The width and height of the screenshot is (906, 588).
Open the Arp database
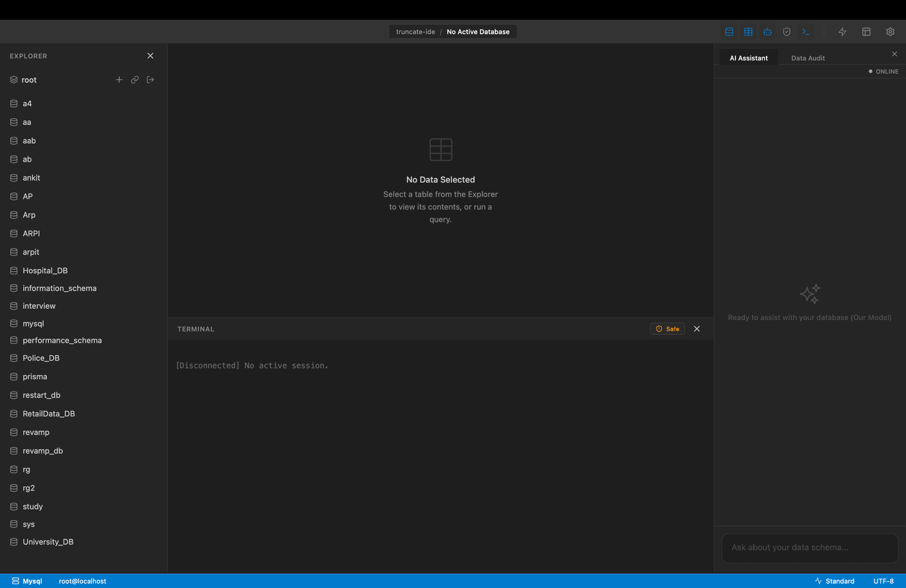[83, 215]
